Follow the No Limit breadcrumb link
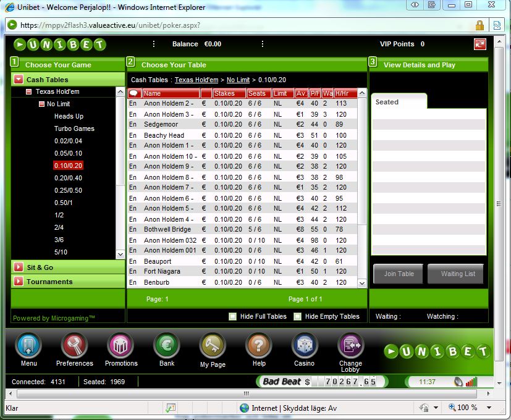Viewport: 511px width, 420px height. click(238, 80)
